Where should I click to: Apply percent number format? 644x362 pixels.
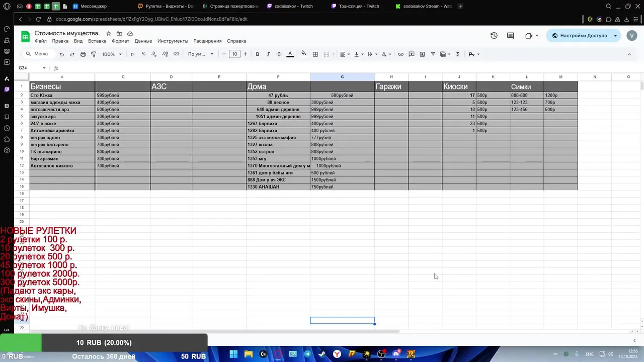point(143,54)
